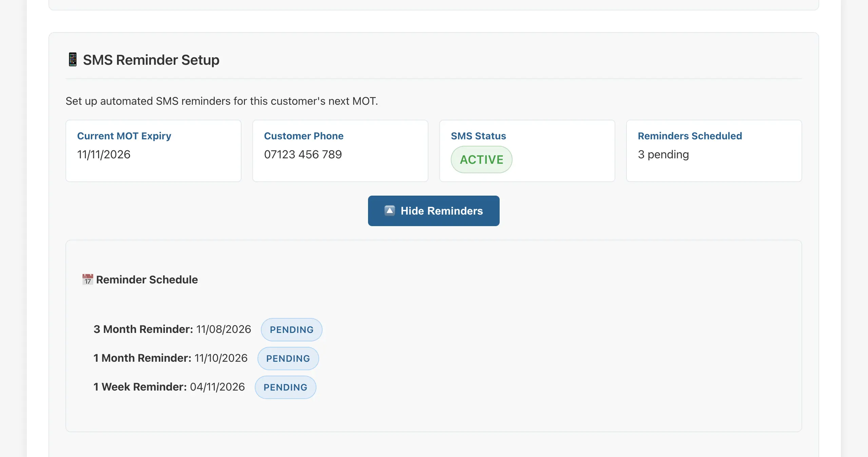
Task: Select the MOT expiry date 11/11/2026
Action: (x=104, y=155)
